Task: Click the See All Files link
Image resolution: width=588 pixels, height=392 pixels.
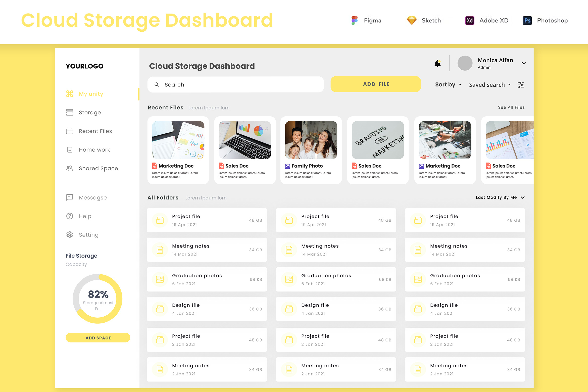Action: point(511,107)
